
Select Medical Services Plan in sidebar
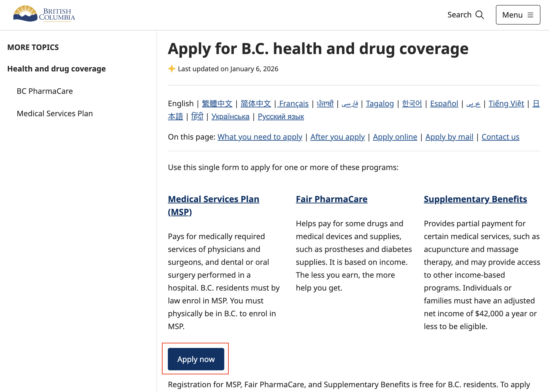pos(55,113)
